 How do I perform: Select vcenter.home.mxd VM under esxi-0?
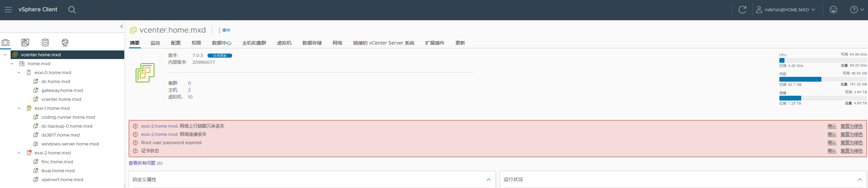coord(61,99)
